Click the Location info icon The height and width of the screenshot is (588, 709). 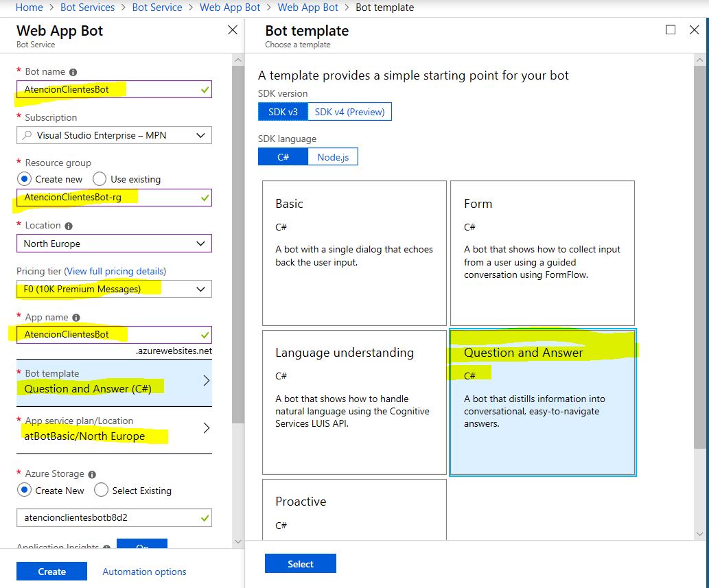69,226
